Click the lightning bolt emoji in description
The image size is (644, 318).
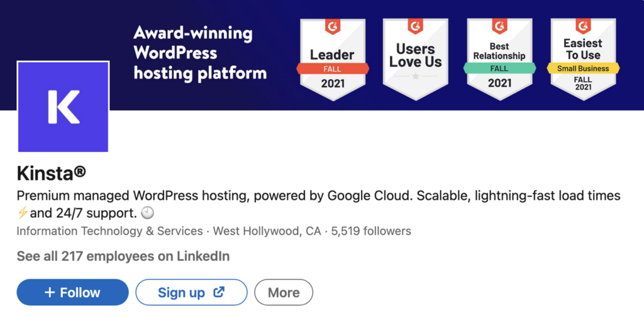(23, 214)
